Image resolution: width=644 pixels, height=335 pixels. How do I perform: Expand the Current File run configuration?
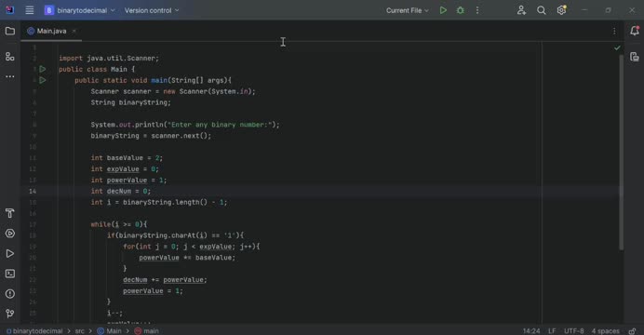tap(408, 10)
